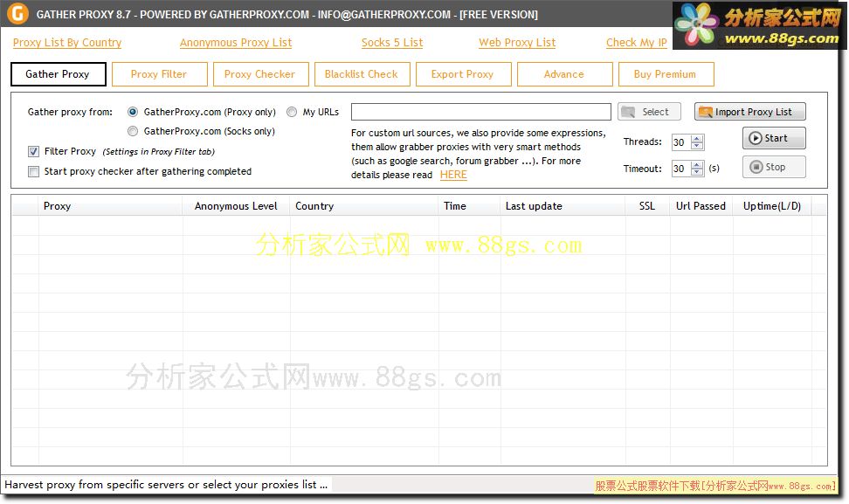Increase the Threads value with up arrow
Screen dimensions: 849x504
pos(697,139)
